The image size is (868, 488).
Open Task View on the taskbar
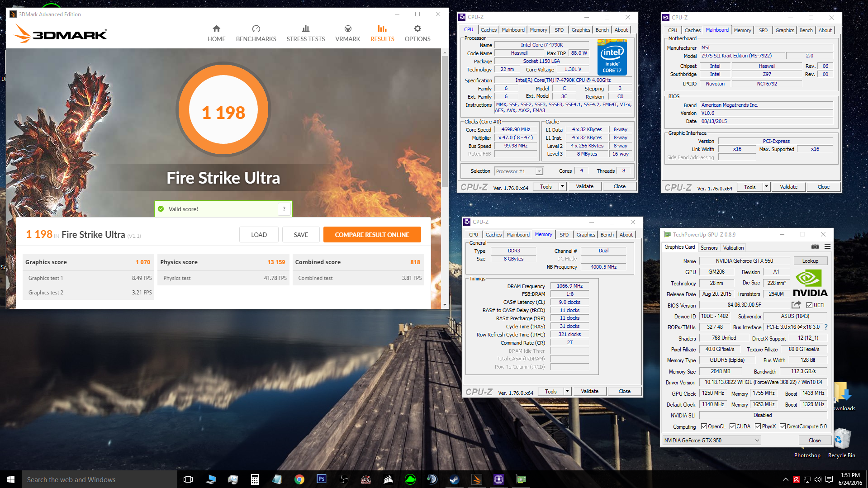click(x=189, y=479)
